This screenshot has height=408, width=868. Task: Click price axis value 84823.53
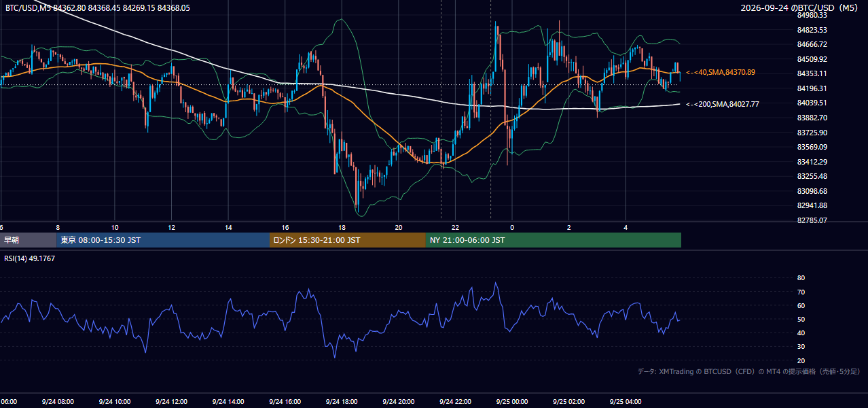coord(812,30)
